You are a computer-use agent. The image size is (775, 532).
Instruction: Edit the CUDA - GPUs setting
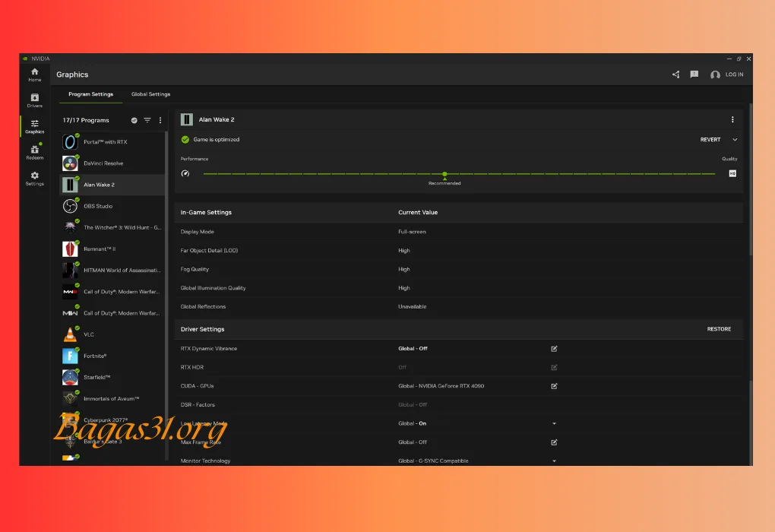click(x=554, y=386)
